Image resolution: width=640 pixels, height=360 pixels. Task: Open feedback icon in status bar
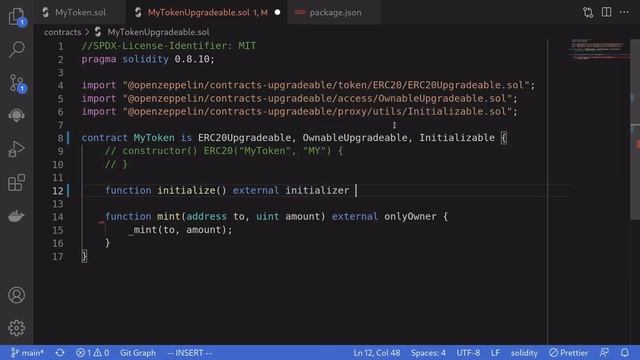click(x=604, y=353)
